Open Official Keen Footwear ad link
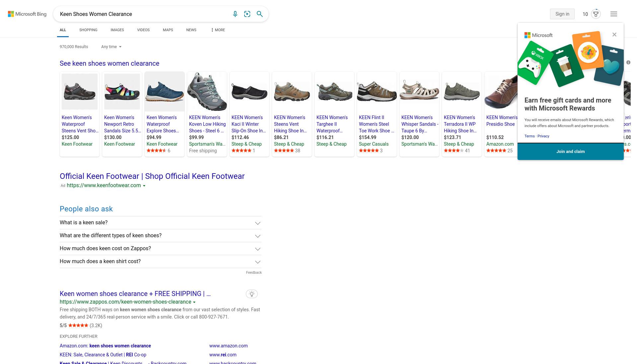The height and width of the screenshot is (364, 637). tap(152, 176)
